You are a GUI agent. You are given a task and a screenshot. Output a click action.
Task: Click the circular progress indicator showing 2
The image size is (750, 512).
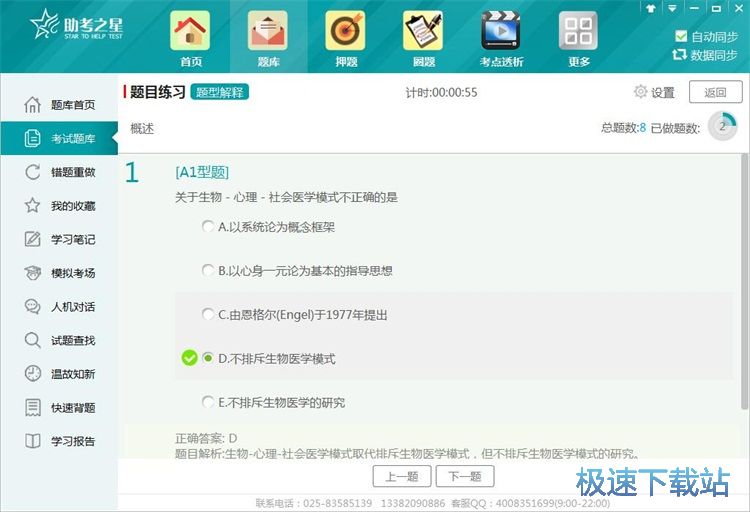(722, 126)
